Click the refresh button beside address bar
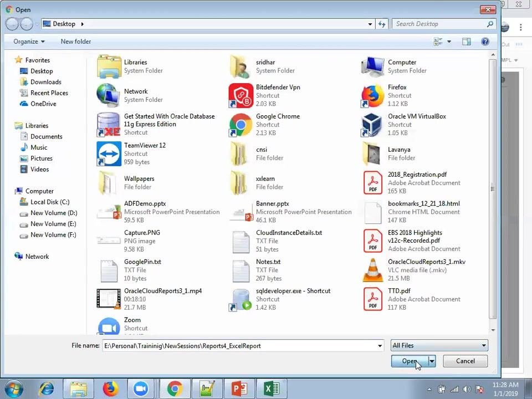The width and height of the screenshot is (532, 399). click(382, 24)
